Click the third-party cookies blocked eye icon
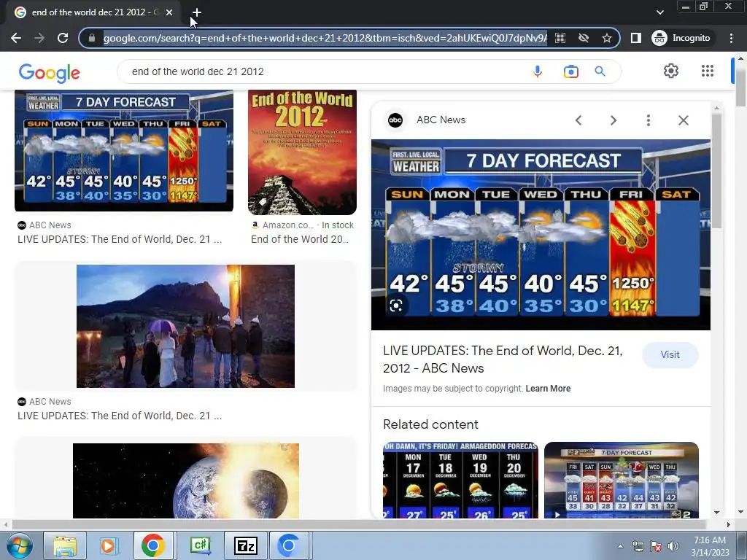 (x=583, y=38)
